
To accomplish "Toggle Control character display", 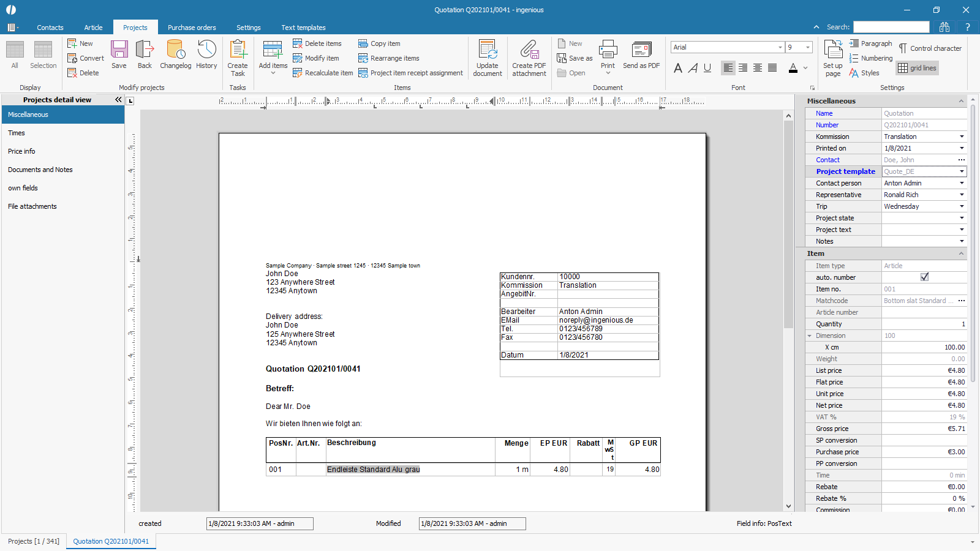I will point(930,48).
